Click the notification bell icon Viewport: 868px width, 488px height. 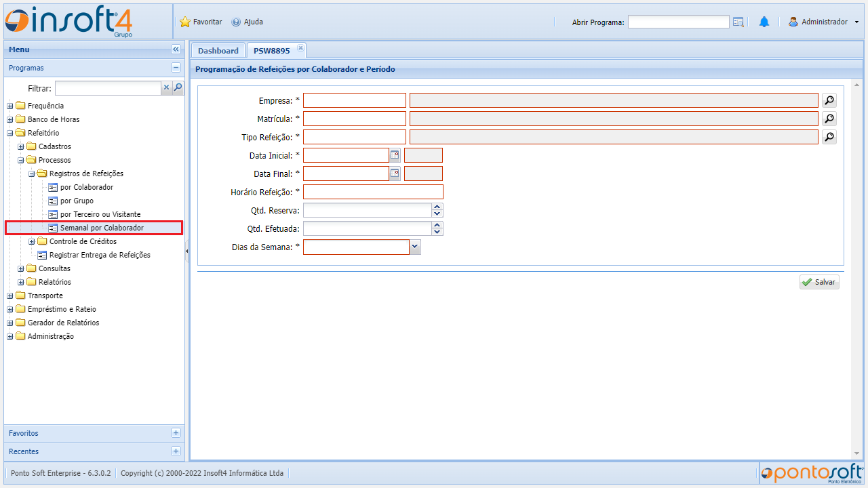[764, 22]
